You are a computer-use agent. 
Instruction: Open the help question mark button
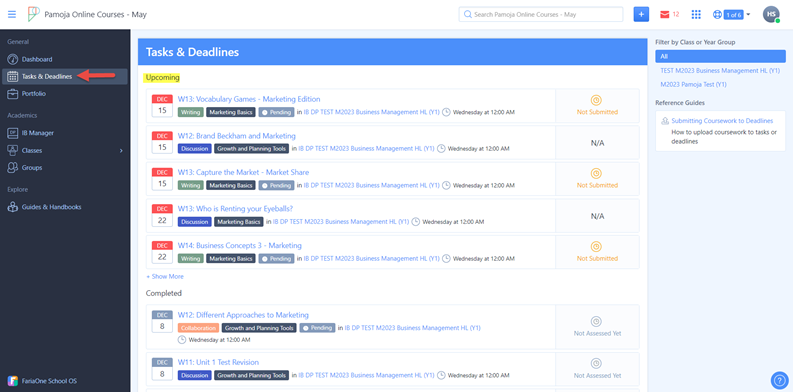(779, 380)
